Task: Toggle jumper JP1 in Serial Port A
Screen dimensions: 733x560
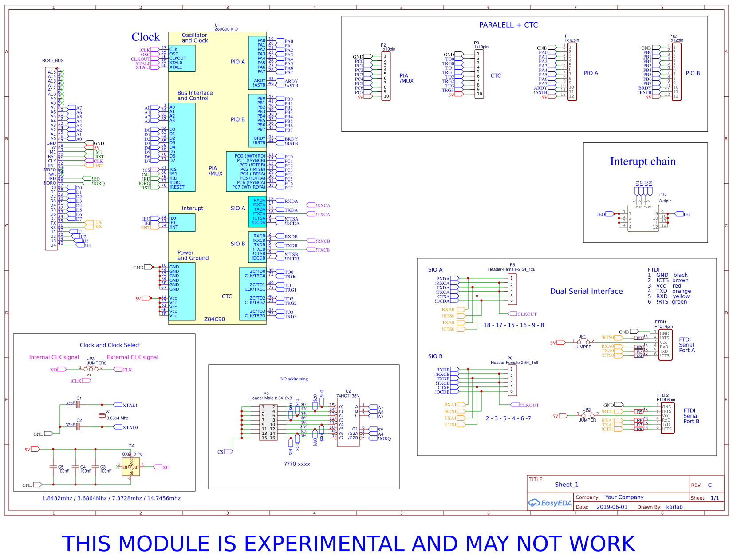Action: [x=583, y=342]
